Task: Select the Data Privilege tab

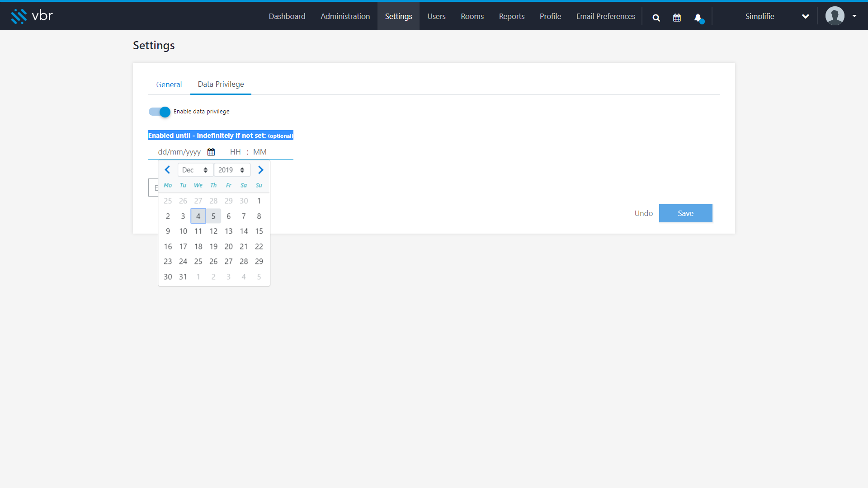Action: coord(221,84)
